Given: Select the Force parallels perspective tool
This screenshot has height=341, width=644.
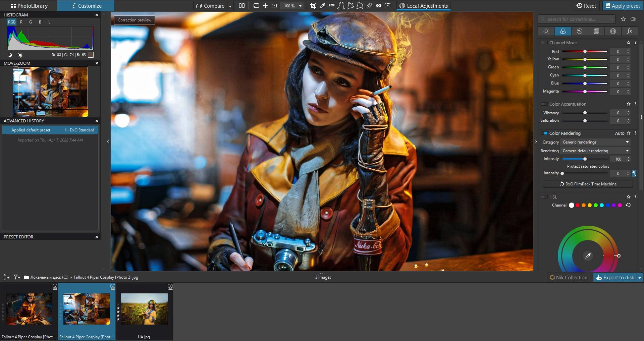Looking at the screenshot, I should click(x=341, y=6).
